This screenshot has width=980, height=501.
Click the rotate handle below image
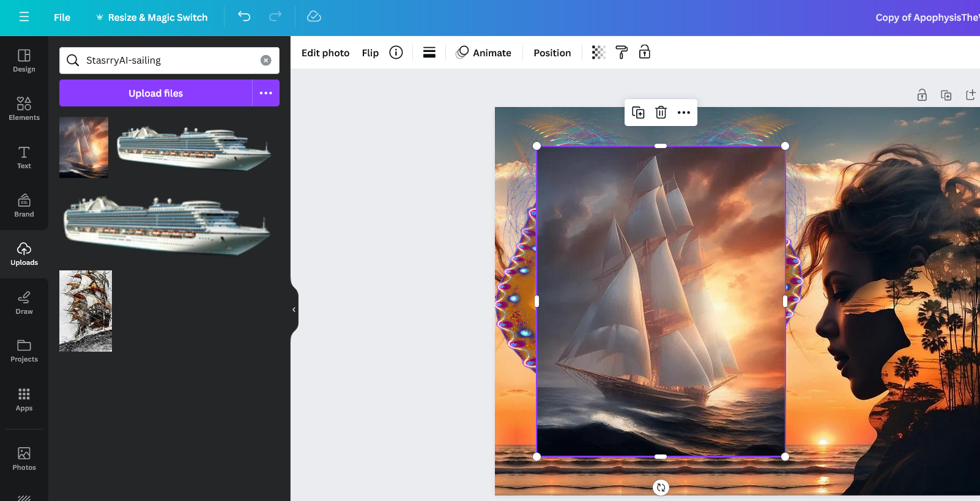point(661,488)
